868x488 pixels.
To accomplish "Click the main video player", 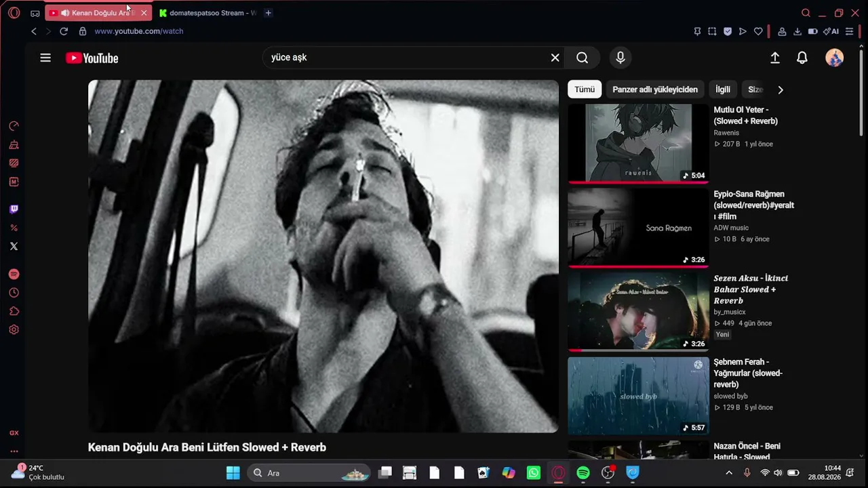I will [x=323, y=256].
